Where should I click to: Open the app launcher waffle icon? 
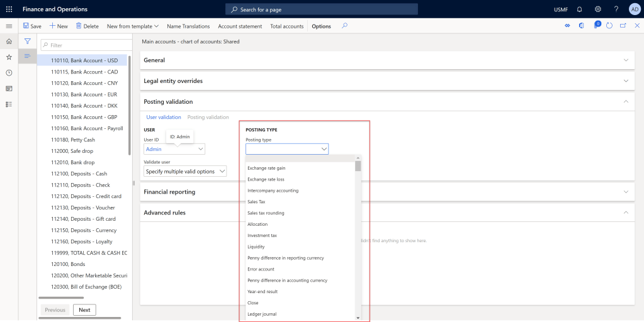(x=9, y=9)
